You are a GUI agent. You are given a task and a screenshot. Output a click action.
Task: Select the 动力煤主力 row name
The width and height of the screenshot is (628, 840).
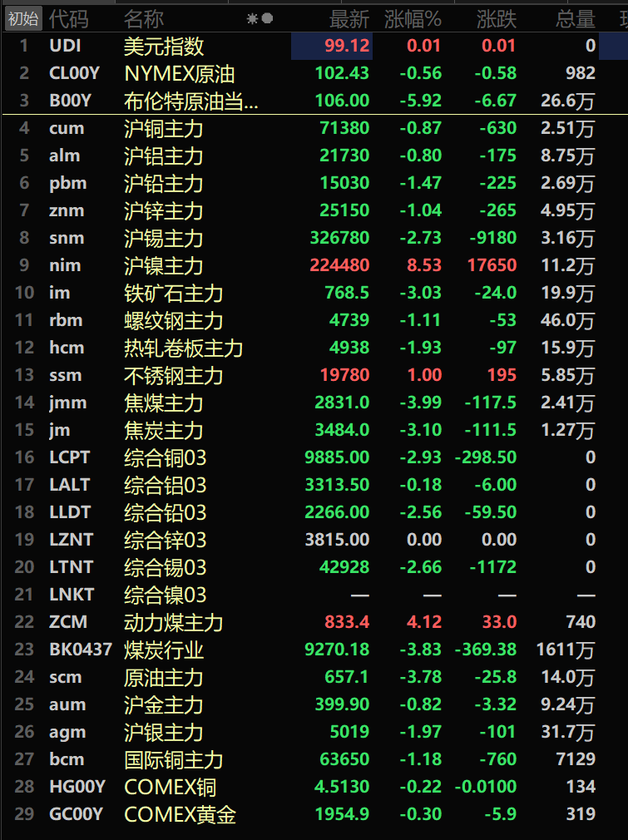(174, 622)
